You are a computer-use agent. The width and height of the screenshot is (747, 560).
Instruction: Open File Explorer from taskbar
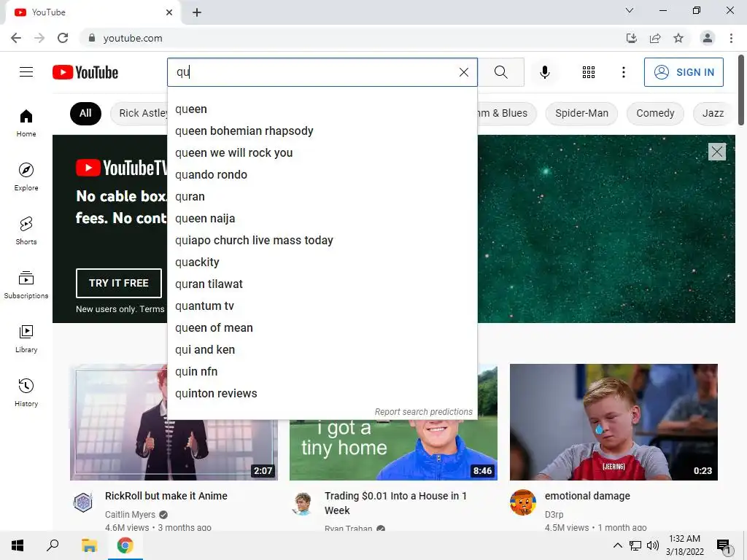[89, 545]
